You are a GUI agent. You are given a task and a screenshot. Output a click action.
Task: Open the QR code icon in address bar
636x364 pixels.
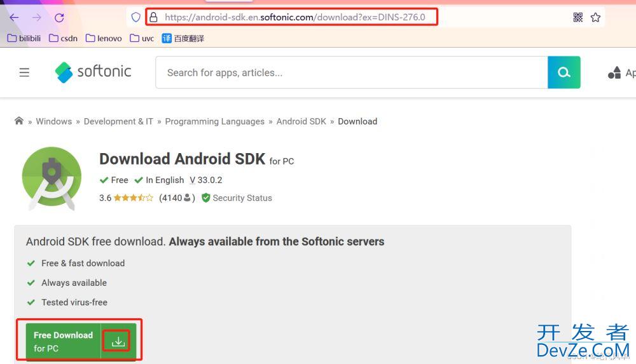[578, 17]
